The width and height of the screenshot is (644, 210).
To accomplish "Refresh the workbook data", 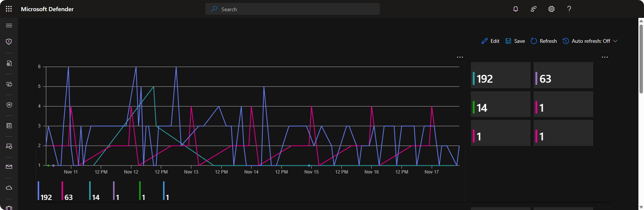I will [544, 41].
